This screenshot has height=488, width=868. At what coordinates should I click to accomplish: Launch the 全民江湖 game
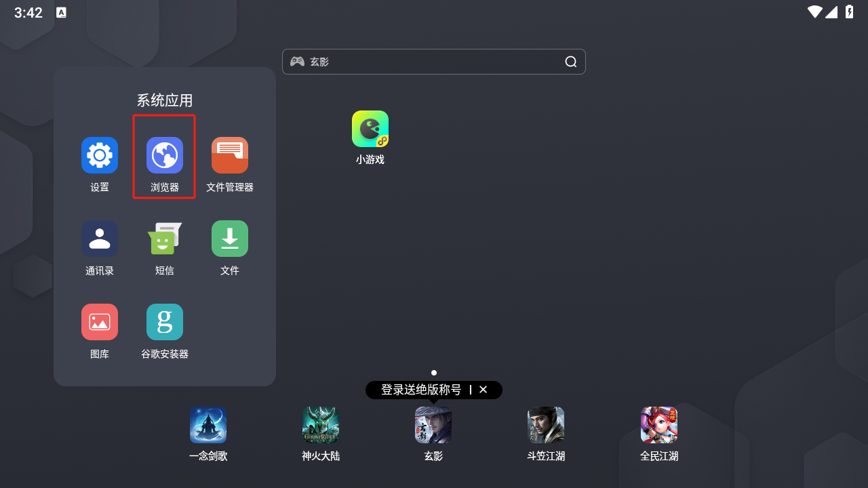point(659,425)
